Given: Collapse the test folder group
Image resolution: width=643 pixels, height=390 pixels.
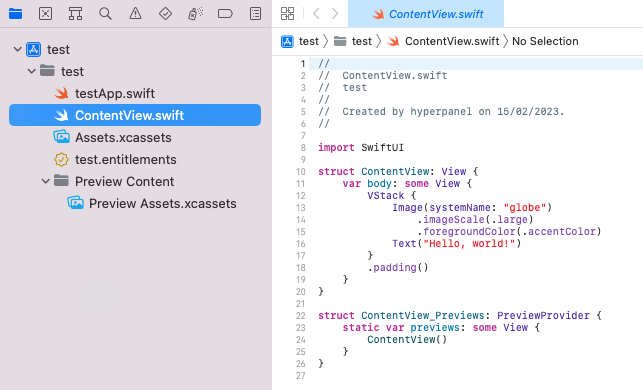Looking at the screenshot, I should coord(32,71).
